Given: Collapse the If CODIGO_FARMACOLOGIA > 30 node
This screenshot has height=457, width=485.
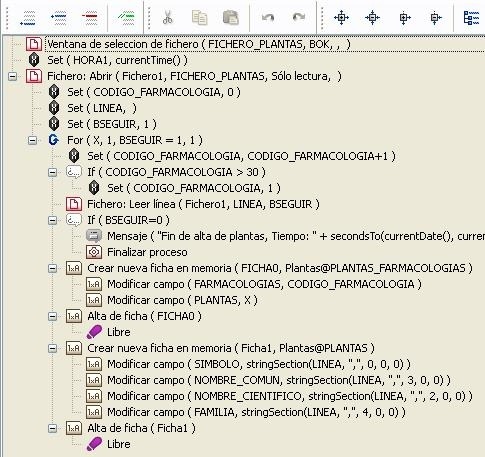Looking at the screenshot, I should [x=53, y=172].
